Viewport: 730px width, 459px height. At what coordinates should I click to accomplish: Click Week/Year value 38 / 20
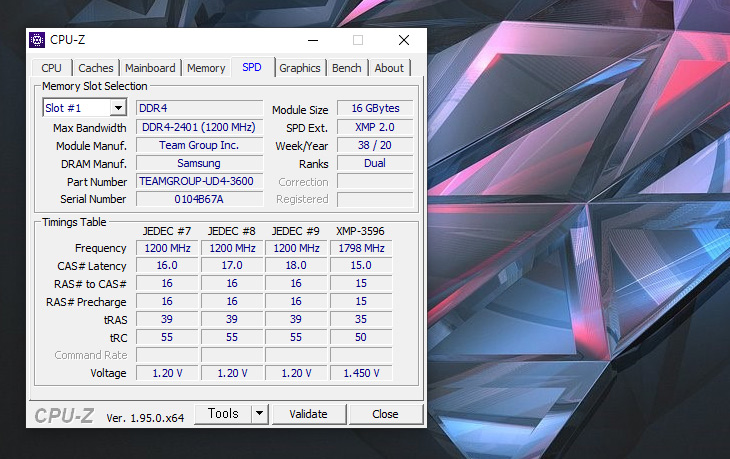coord(375,145)
